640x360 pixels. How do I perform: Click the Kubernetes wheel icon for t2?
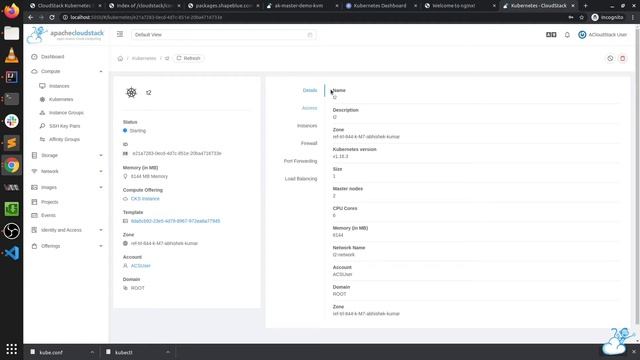click(131, 93)
